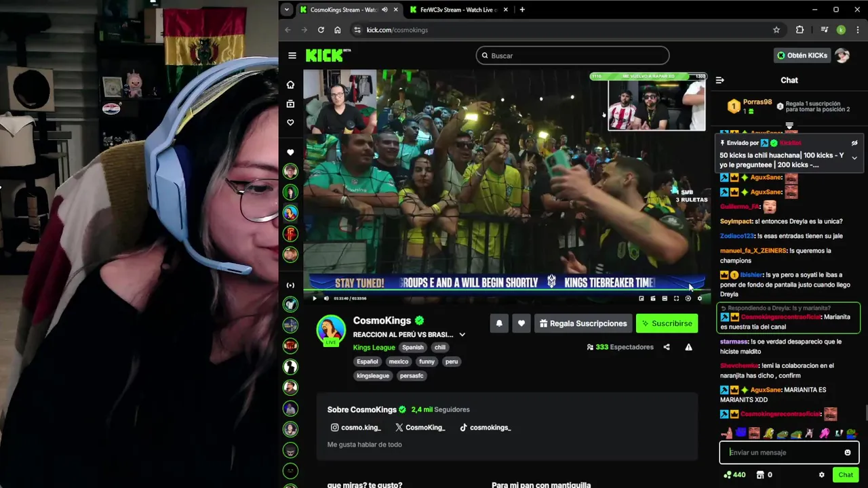Viewport: 868px width, 488px height.
Task: Expand the pinned message chevron
Action: click(x=854, y=158)
